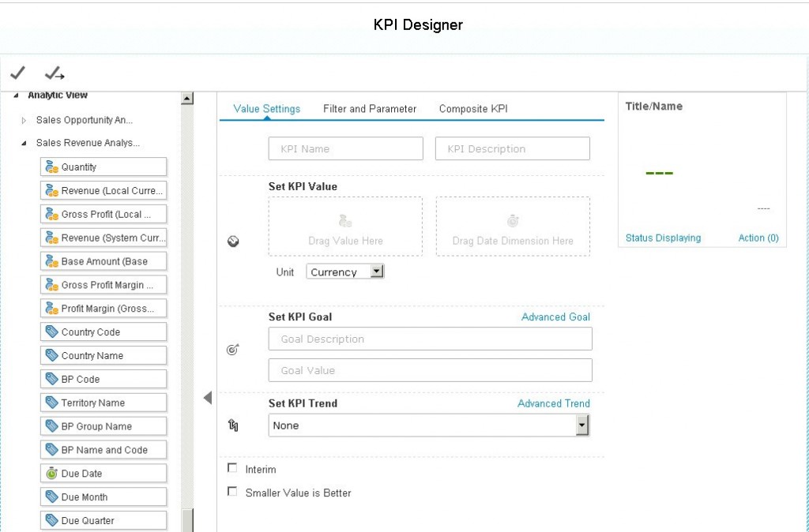This screenshot has height=532, width=809.
Task: Enable the Interim checkbox
Action: point(232,467)
